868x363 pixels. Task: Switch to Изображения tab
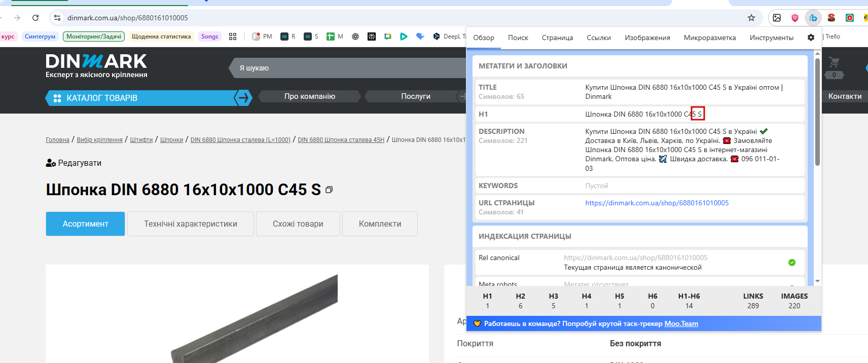(x=647, y=38)
